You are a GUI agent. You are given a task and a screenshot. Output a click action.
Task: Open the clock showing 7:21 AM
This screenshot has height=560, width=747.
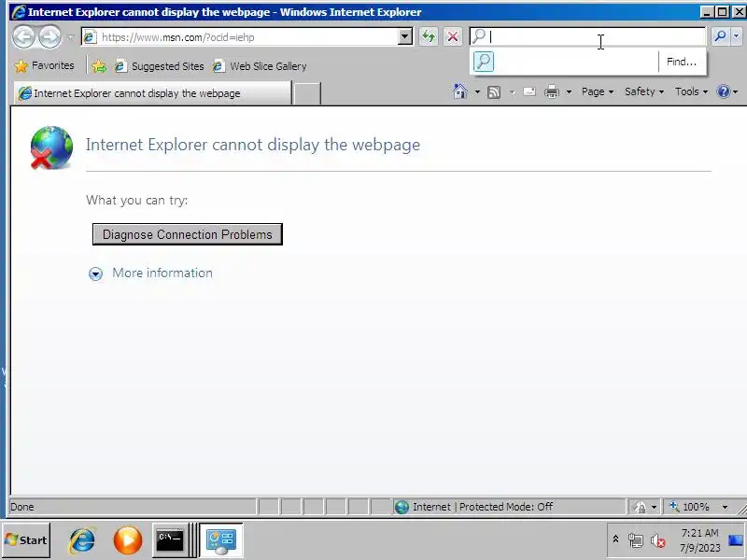click(x=699, y=540)
